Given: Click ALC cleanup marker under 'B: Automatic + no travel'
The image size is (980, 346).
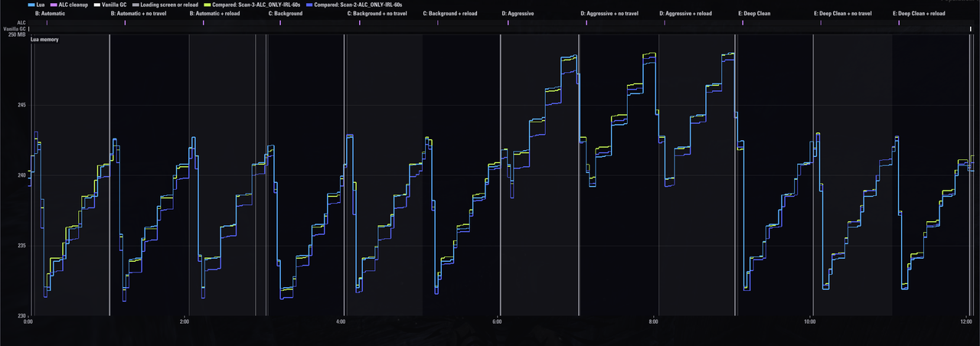Looking at the screenshot, I should click(x=125, y=23).
